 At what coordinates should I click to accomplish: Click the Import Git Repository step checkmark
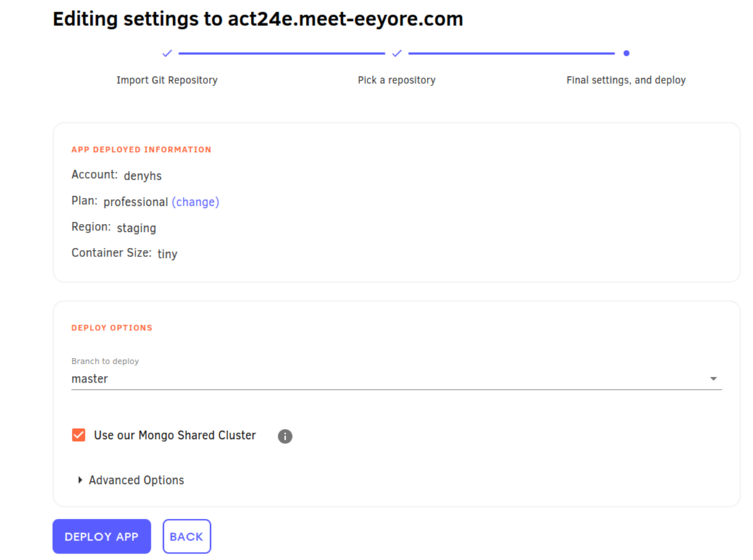pyautogui.click(x=167, y=54)
